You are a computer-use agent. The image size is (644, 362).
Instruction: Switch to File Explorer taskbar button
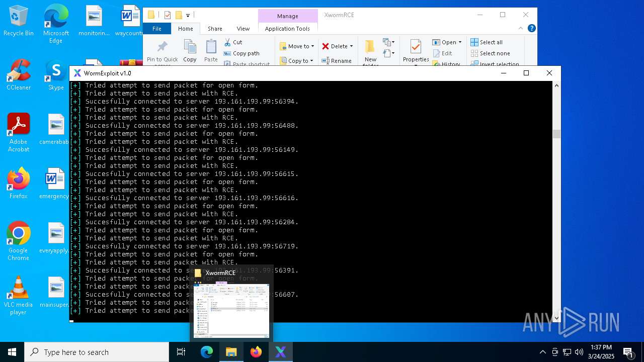point(231,352)
